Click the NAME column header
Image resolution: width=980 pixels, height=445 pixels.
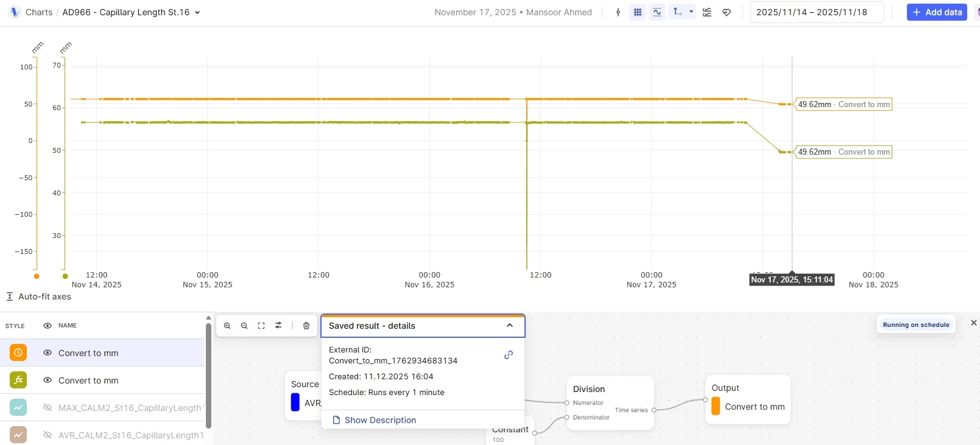click(x=68, y=326)
